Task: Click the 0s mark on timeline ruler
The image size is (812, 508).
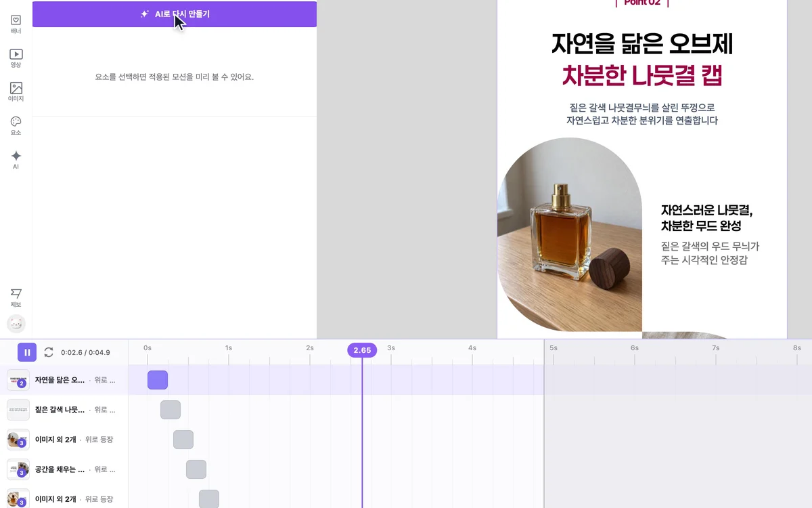Action: coord(148,347)
